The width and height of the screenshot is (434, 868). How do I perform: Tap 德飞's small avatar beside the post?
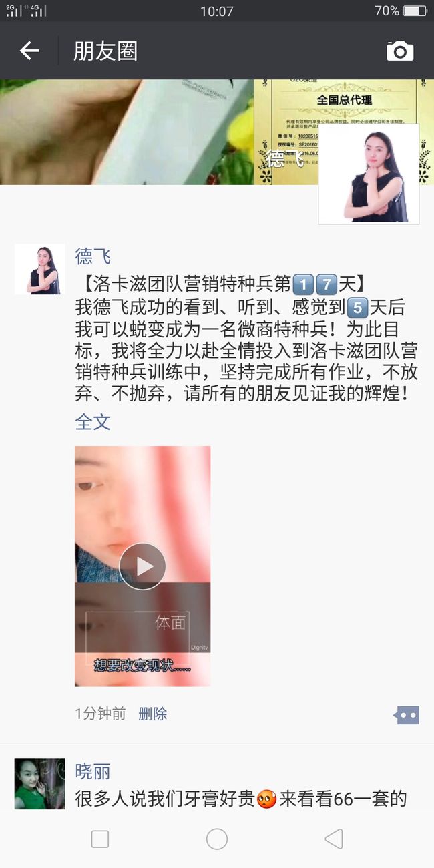(x=40, y=269)
